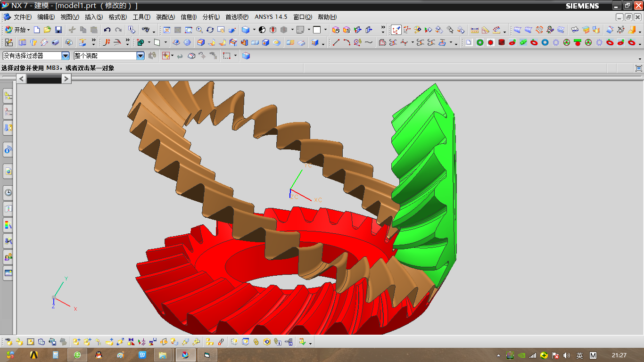
Task: Open the History clock sidebar icon
Action: [8, 192]
